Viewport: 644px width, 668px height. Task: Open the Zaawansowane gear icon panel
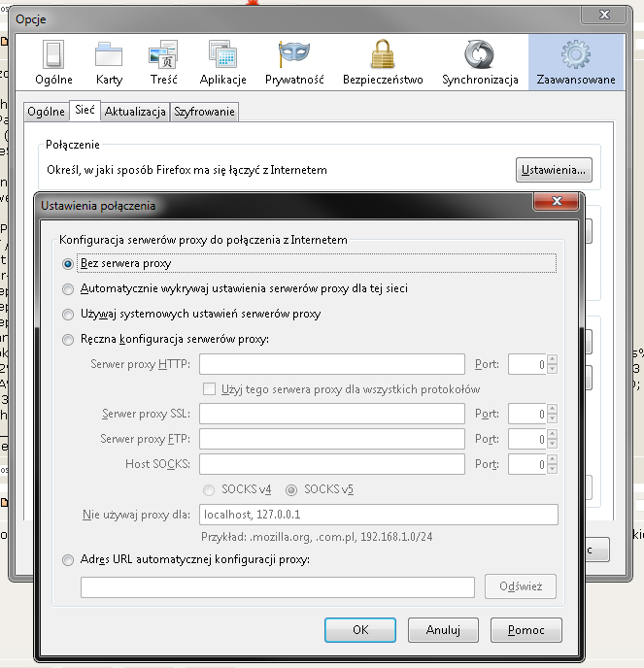click(576, 62)
